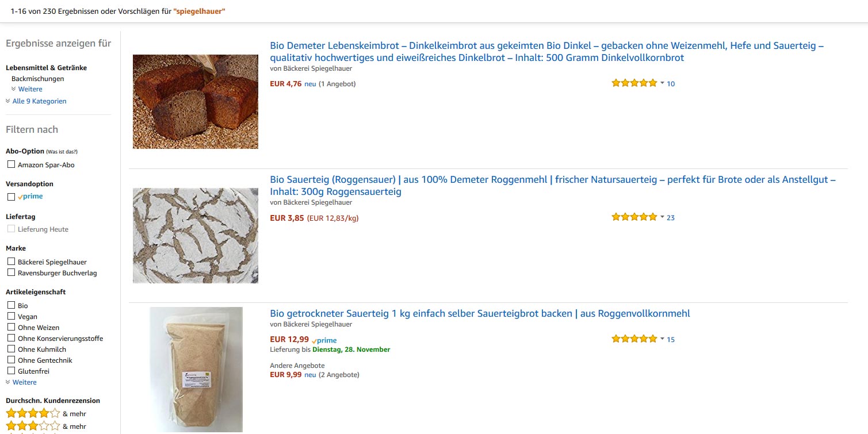This screenshot has width=868, height=434.
Task: Select Lebensmittel & Getränke category
Action: (x=46, y=68)
